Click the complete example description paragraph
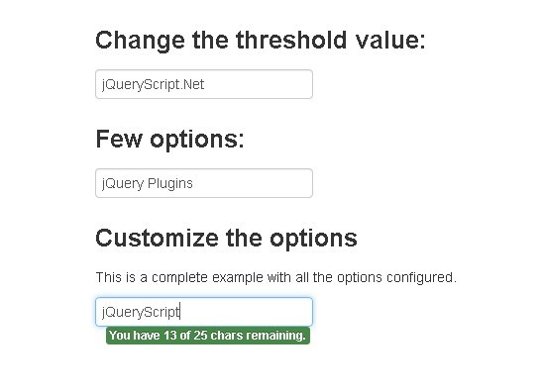Screen dimensions: 542x392 (275, 278)
